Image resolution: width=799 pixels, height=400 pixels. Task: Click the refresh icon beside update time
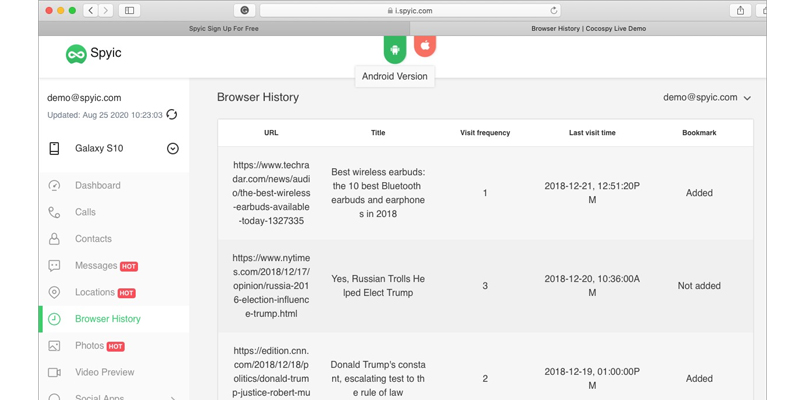(172, 115)
